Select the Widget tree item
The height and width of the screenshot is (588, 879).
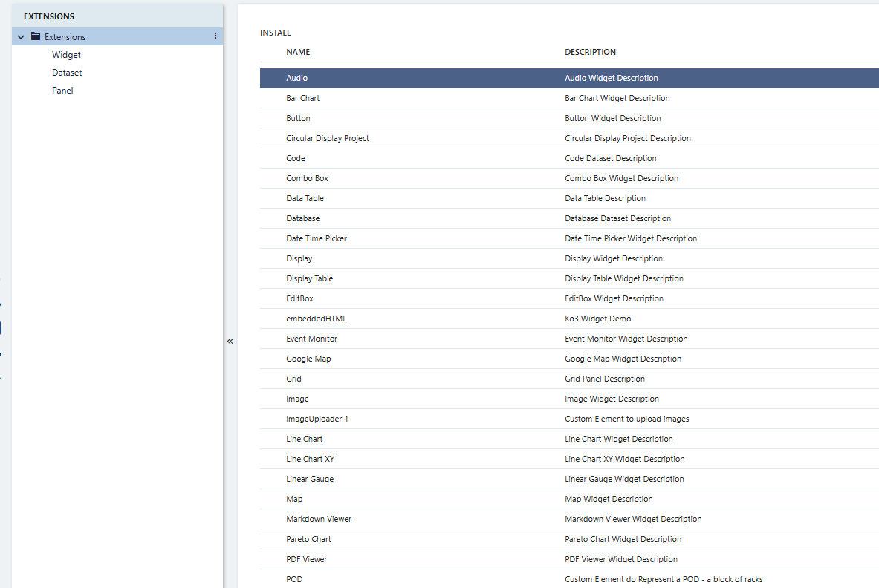click(66, 55)
